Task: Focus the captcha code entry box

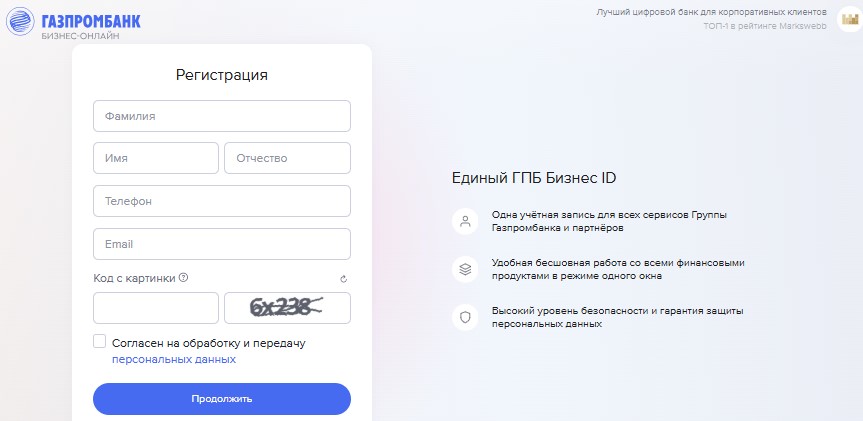Action: point(155,308)
